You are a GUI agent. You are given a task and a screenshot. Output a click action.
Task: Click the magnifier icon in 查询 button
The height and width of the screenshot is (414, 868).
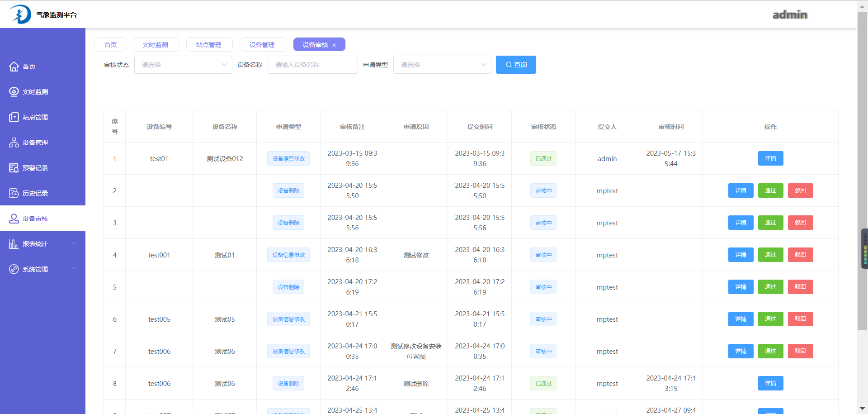pos(509,65)
